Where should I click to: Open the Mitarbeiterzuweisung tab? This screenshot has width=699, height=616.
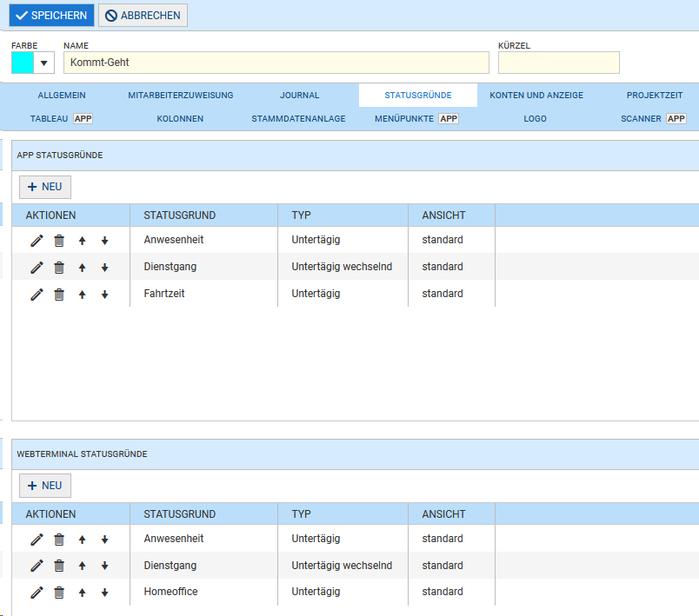(x=181, y=96)
